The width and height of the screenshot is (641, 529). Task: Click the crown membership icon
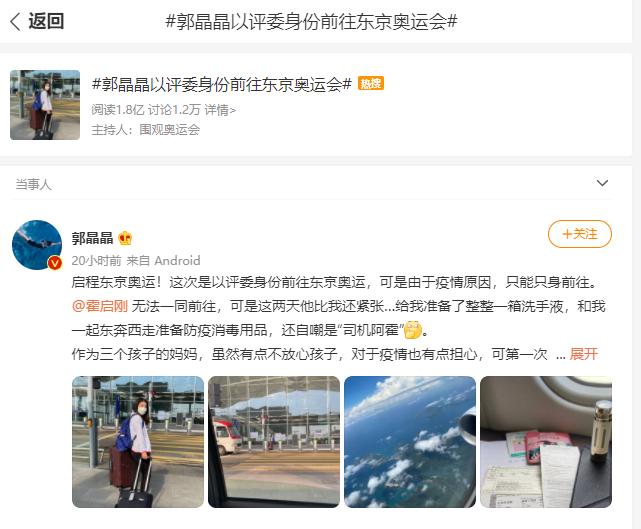[x=125, y=238]
